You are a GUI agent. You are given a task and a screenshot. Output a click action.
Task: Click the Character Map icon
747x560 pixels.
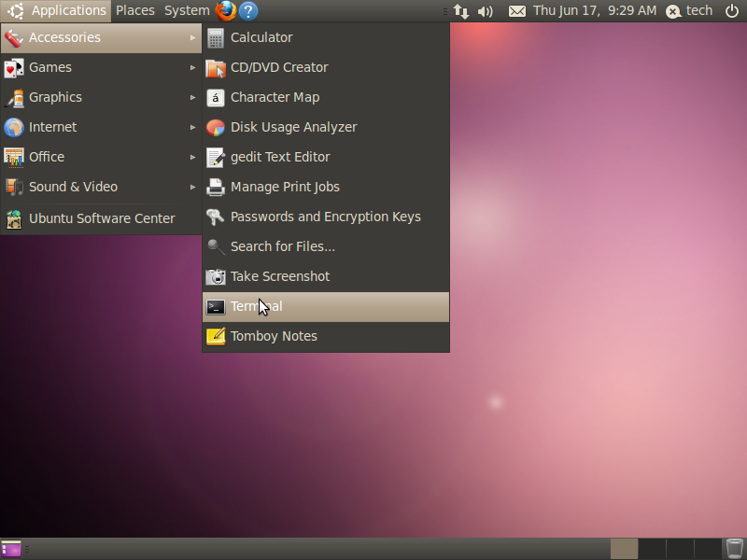pyautogui.click(x=216, y=98)
